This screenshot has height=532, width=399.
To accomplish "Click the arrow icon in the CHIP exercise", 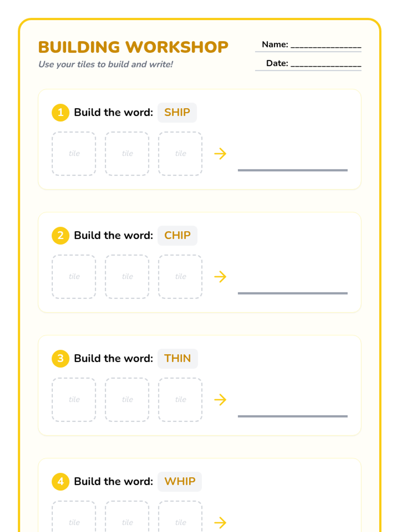I will click(x=220, y=277).
